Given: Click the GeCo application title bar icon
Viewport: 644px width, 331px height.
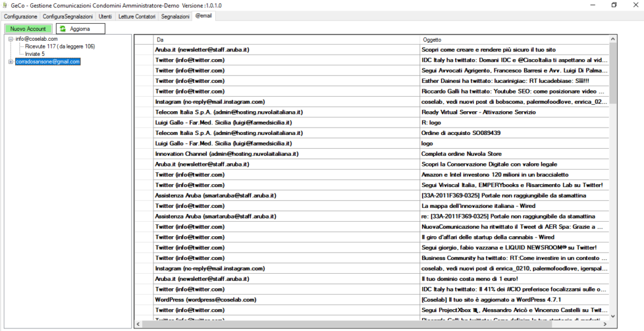Looking at the screenshot, I should (x=5, y=5).
